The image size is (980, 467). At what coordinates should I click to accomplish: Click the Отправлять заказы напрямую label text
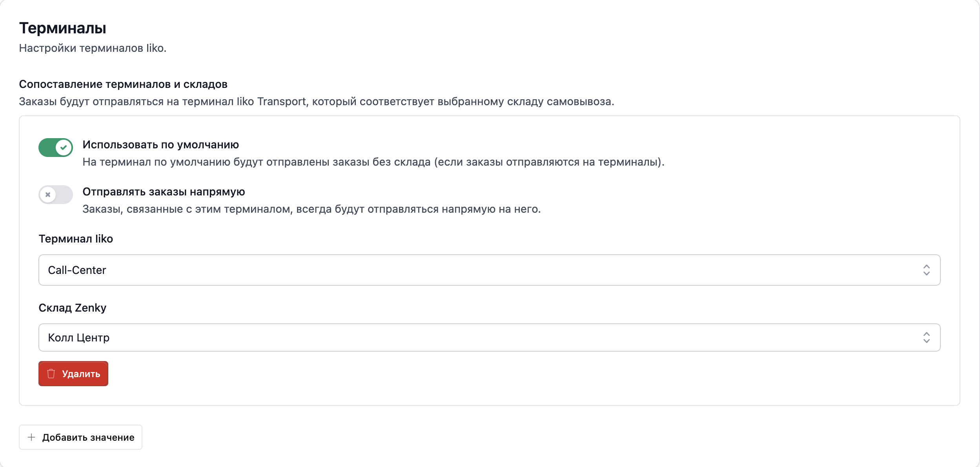tap(164, 192)
